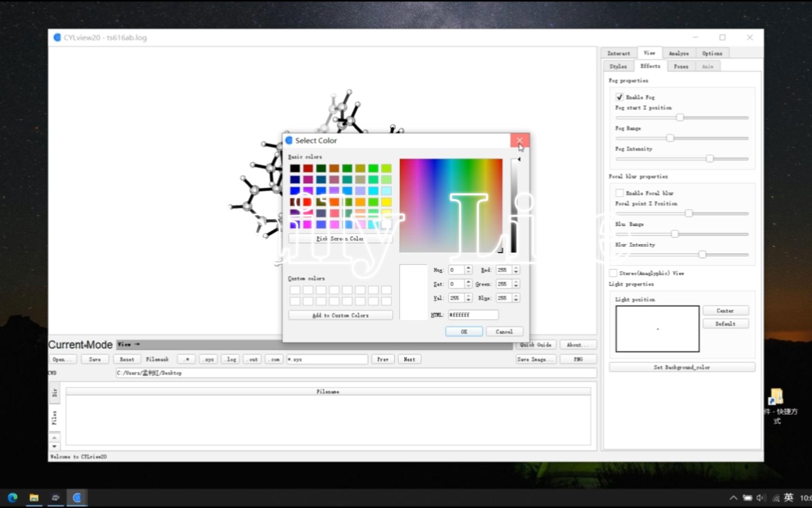Decrease the Red spinner value
This screenshot has width=812, height=508.
point(516,272)
